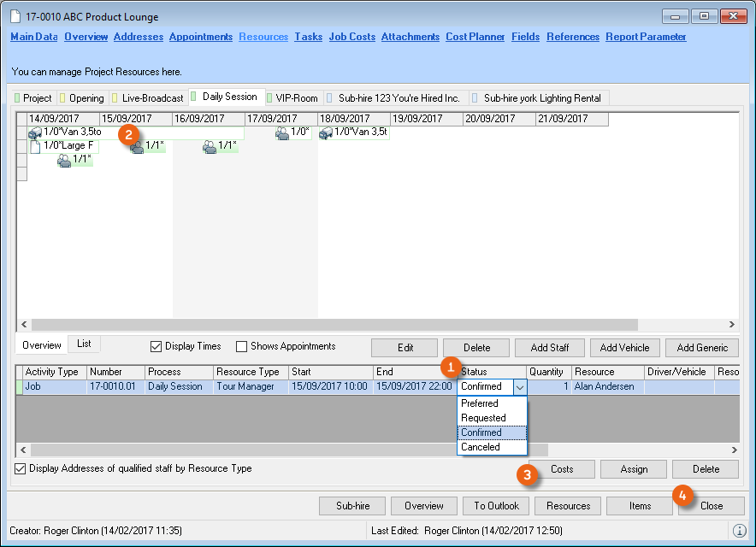Enable the Shows Appointments checkbox
756x547 pixels.
coord(241,346)
